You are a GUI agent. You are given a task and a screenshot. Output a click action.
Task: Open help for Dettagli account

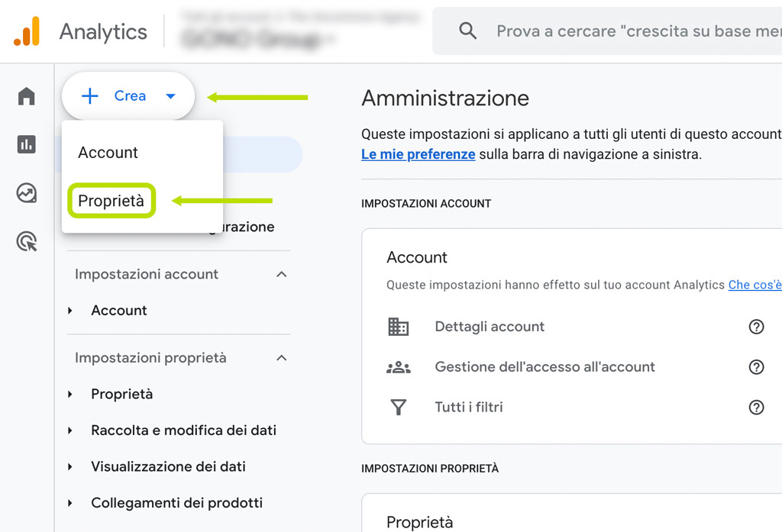pos(756,326)
